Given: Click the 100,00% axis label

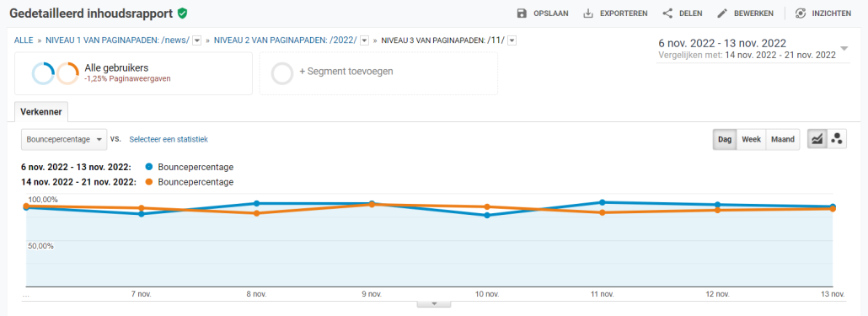Looking at the screenshot, I should pyautogui.click(x=43, y=200).
